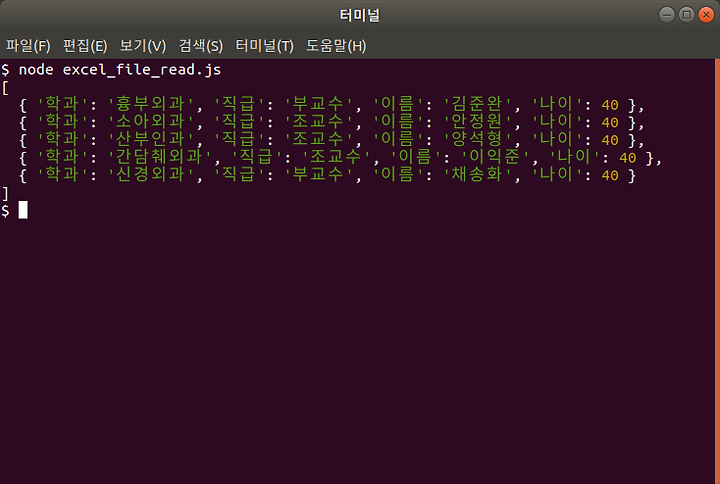The width and height of the screenshot is (720, 484).
Task: Click the department value '소아외과'
Action: pyautogui.click(x=150, y=122)
